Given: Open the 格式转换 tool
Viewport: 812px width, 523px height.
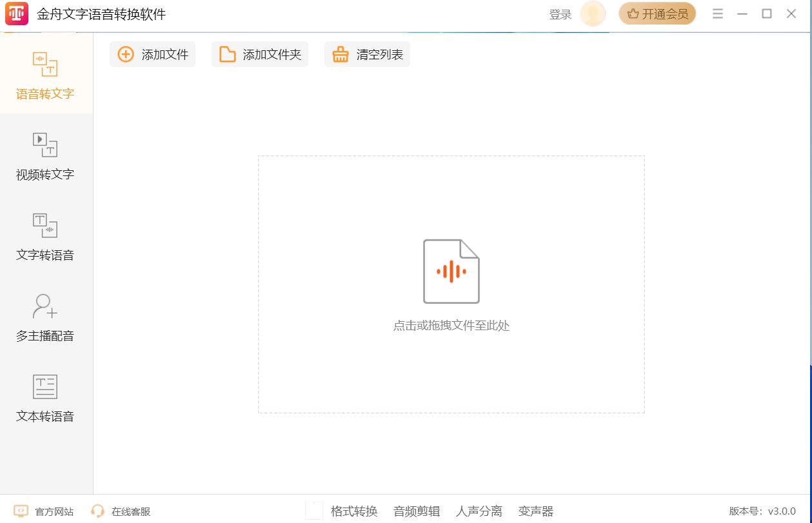Looking at the screenshot, I should tap(353, 511).
